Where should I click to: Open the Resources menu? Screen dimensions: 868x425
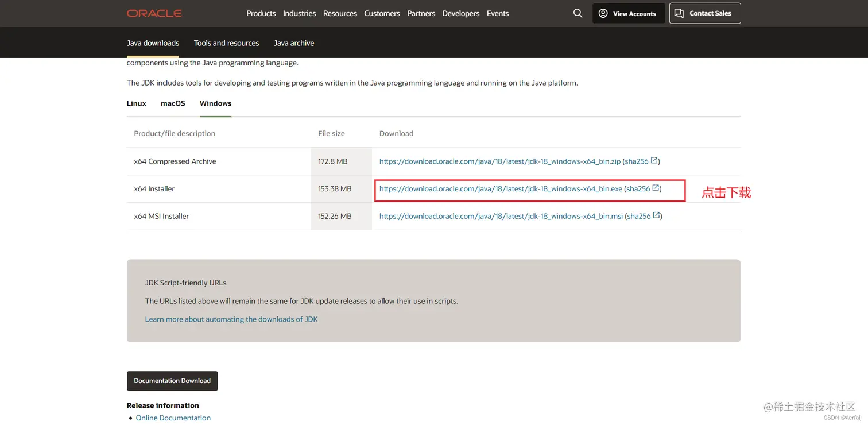point(340,13)
